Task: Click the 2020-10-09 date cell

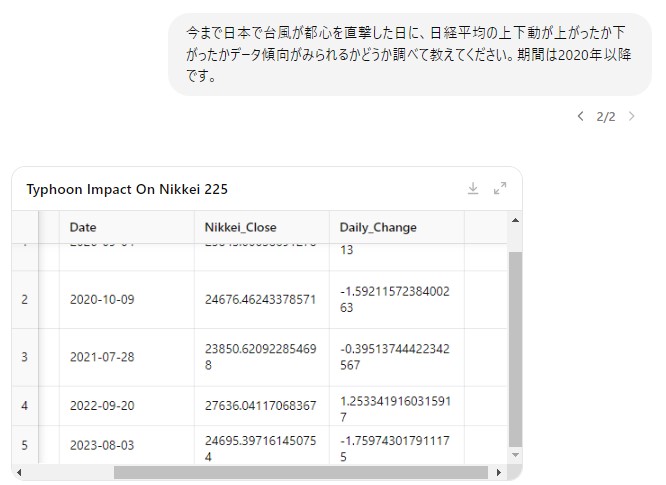Action: click(x=102, y=299)
